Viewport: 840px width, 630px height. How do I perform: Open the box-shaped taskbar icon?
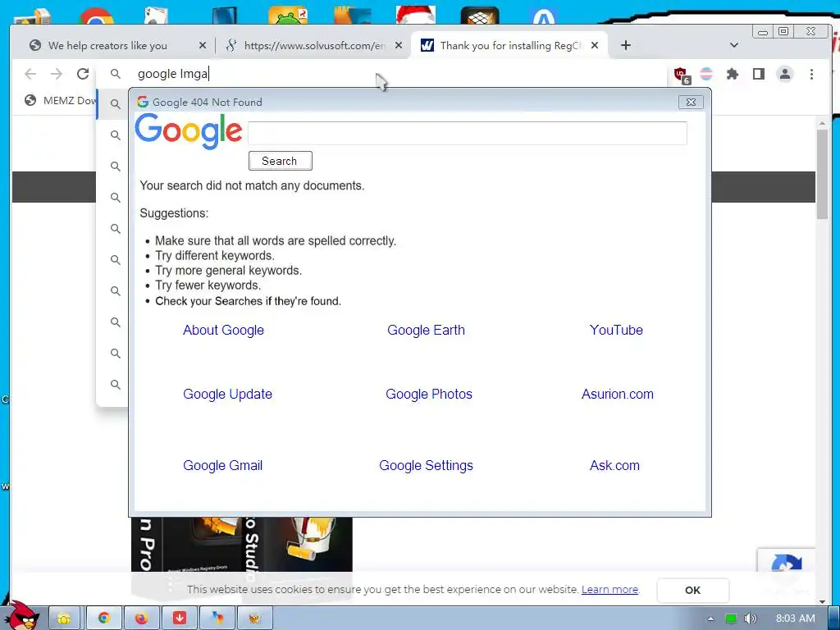[255, 619]
